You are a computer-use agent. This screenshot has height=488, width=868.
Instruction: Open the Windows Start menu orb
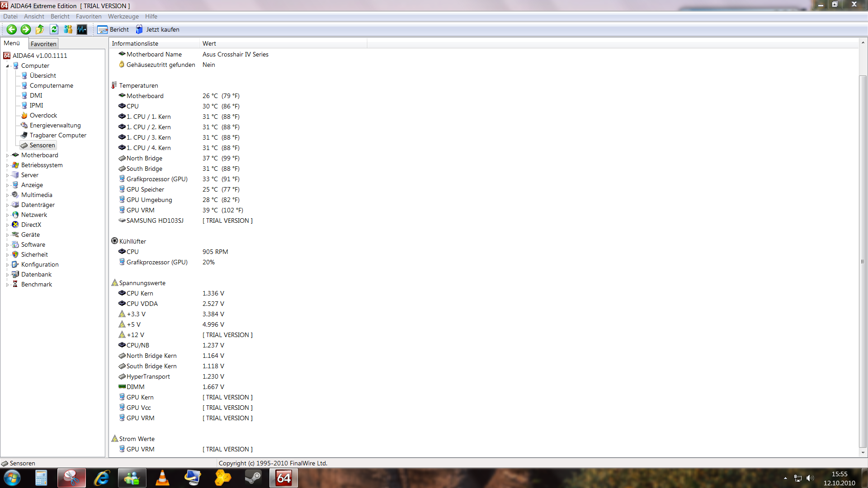pyautogui.click(x=12, y=478)
